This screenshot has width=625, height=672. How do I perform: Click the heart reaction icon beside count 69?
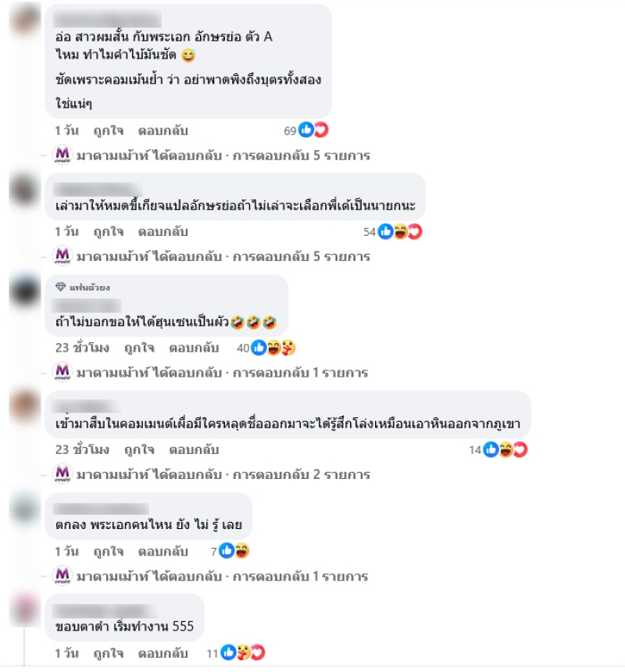pyautogui.click(x=321, y=130)
